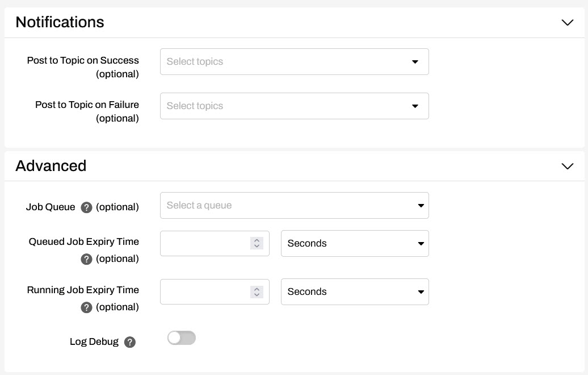The image size is (588, 375).
Task: Open the Job Queue select dropdown
Action: [x=294, y=206]
